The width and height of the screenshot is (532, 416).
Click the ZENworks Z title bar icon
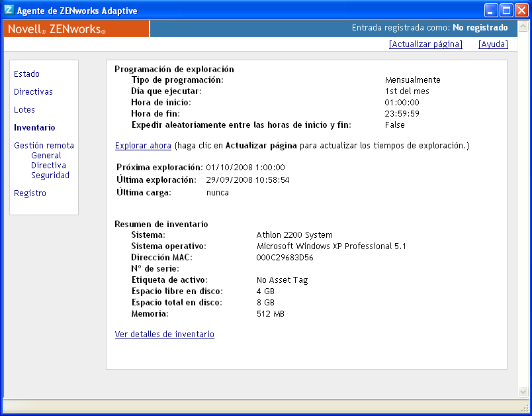(9, 10)
